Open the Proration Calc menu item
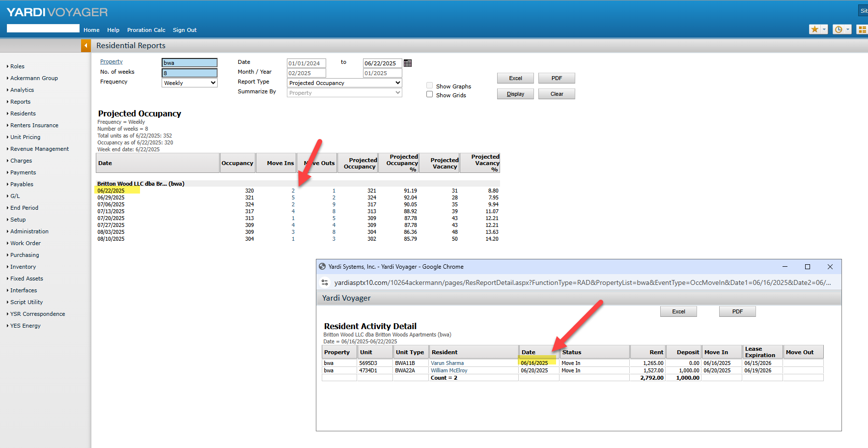The image size is (868, 448). click(146, 30)
